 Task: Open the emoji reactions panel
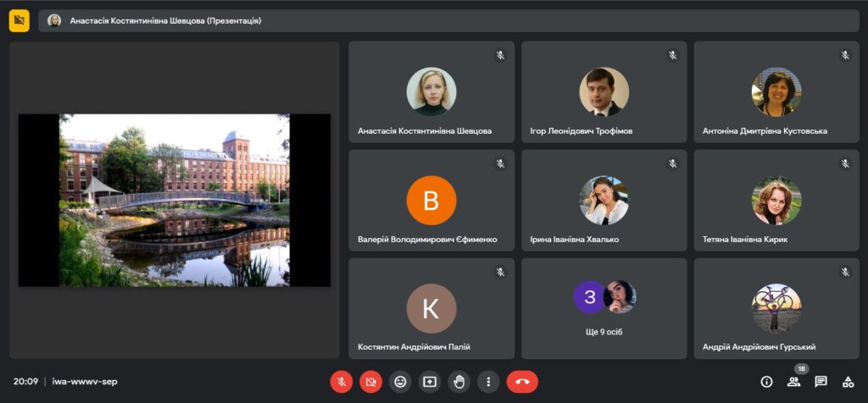click(x=400, y=382)
